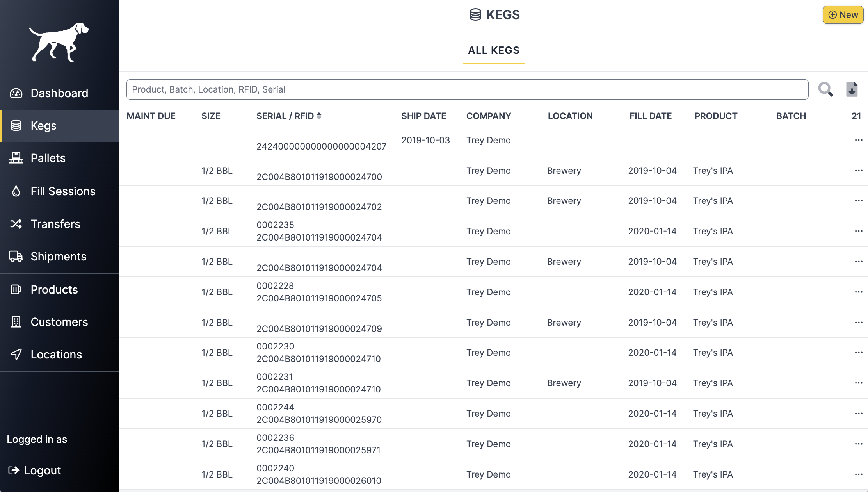Expand options for serial 0002235 row
This screenshot has width=868, height=492.
(858, 231)
